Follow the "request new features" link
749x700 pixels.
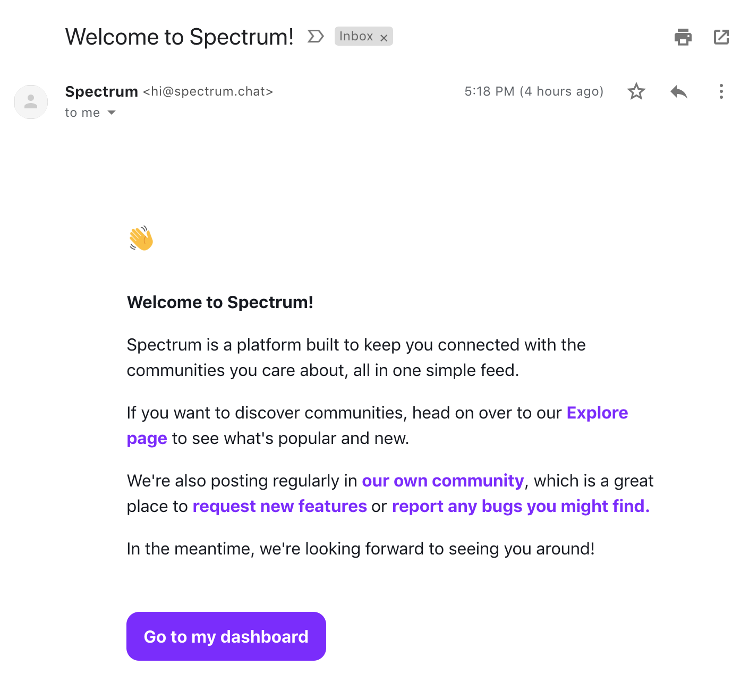(x=279, y=506)
